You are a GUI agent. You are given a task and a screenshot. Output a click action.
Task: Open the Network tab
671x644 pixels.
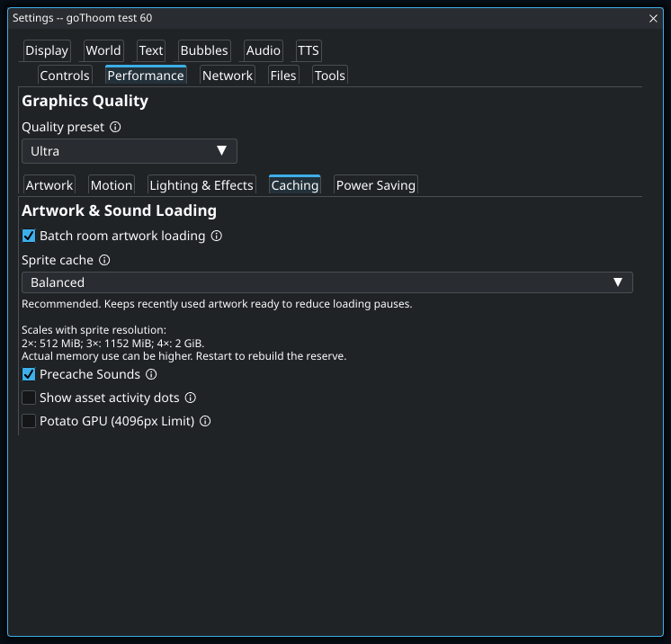point(228,76)
